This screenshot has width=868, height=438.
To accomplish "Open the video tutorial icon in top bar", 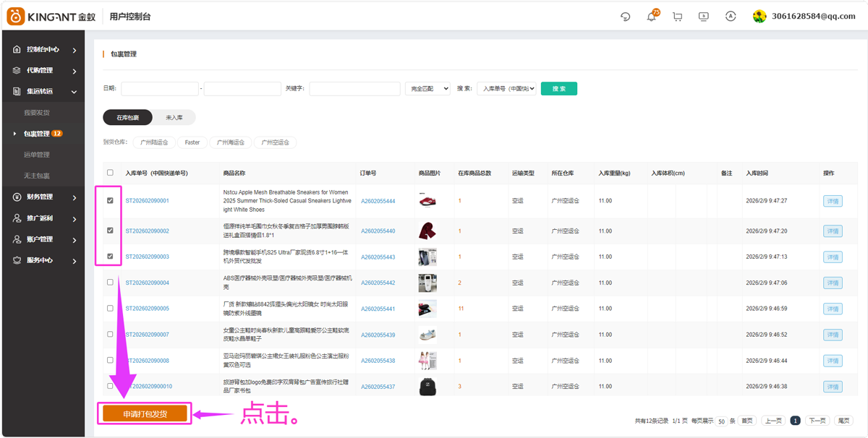I will click(703, 16).
